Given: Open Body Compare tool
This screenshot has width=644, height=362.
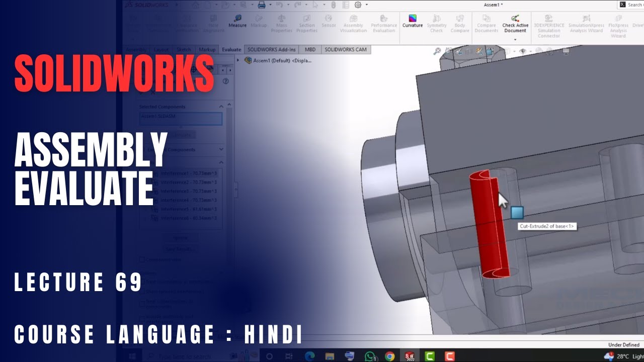Looking at the screenshot, I should click(460, 24).
